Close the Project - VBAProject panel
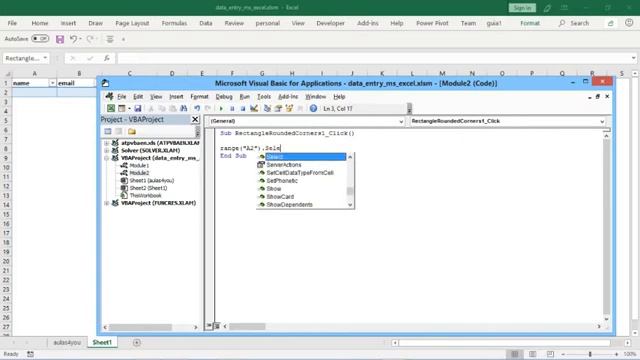 pos(195,119)
